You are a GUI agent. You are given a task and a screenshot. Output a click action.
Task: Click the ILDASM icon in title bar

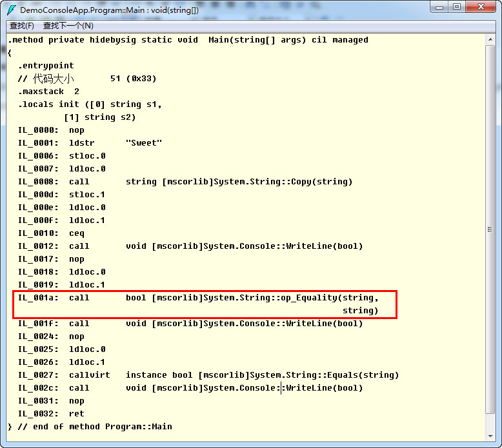point(11,10)
